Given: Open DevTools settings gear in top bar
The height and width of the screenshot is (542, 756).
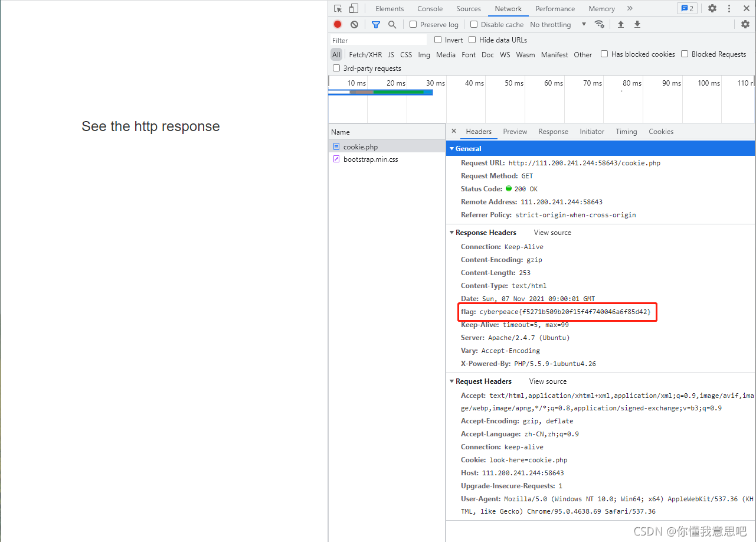Looking at the screenshot, I should click(x=712, y=8).
